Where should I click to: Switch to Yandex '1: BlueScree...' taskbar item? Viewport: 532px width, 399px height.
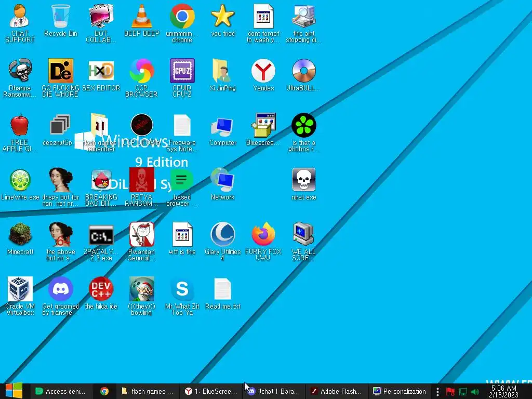point(211,391)
